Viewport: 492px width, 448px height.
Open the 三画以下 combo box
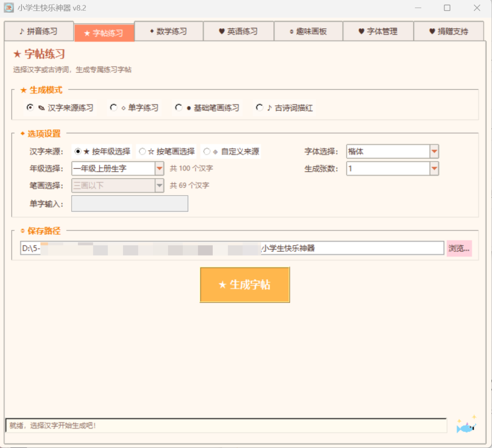[x=118, y=185]
